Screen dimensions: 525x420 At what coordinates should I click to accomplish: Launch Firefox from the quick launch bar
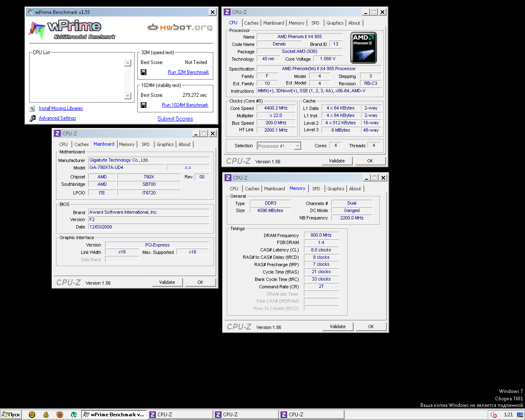(60, 415)
